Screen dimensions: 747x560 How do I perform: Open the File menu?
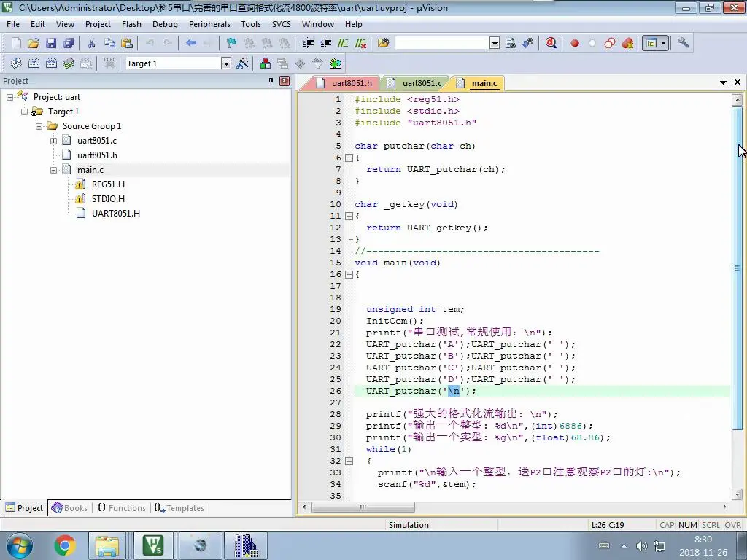[13, 24]
